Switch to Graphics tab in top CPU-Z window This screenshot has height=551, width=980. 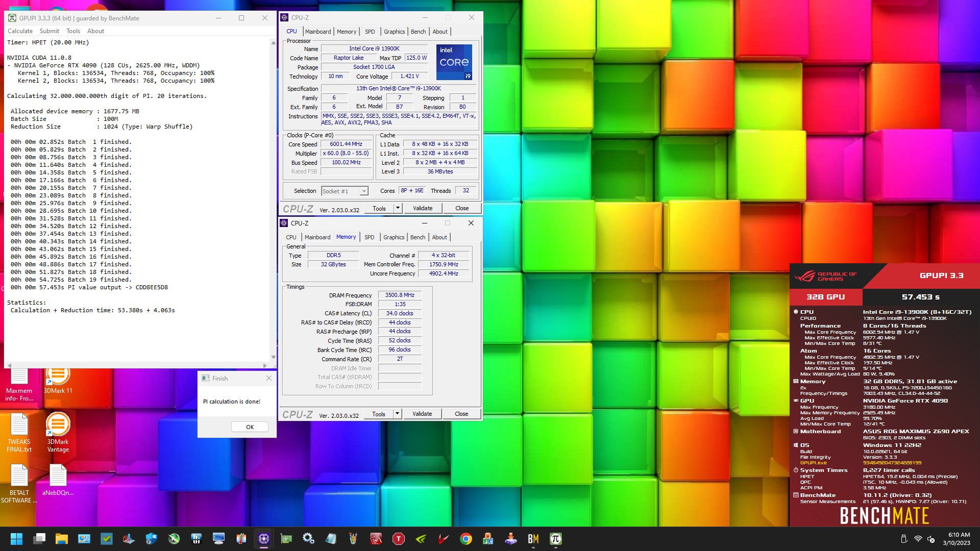point(394,32)
